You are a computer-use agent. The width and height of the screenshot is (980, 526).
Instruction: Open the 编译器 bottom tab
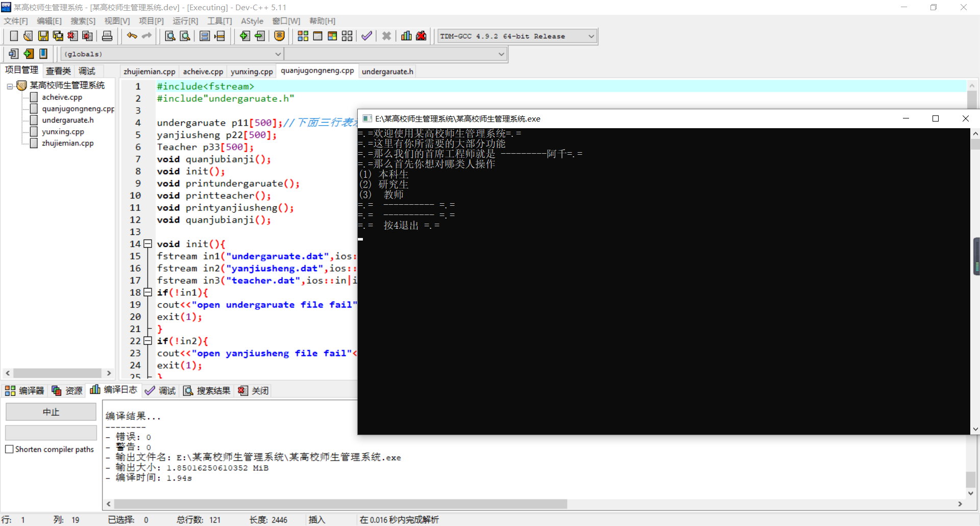[24, 391]
